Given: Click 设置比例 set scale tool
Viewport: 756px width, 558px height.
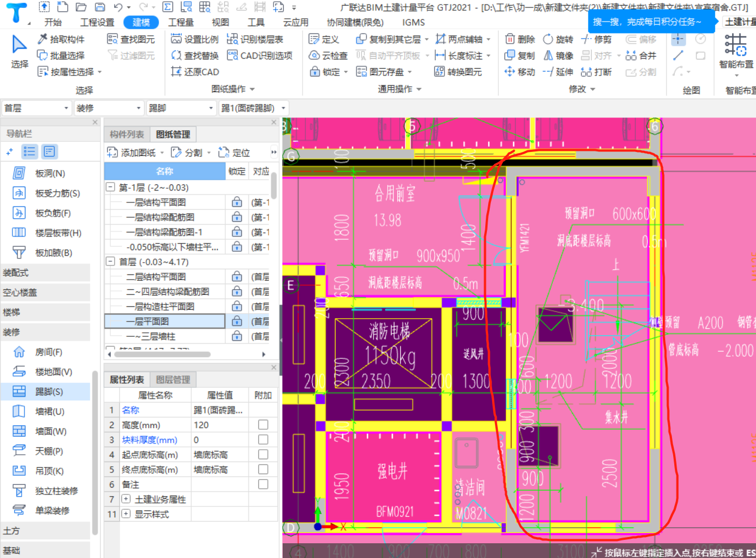Looking at the screenshot, I should coord(195,39).
